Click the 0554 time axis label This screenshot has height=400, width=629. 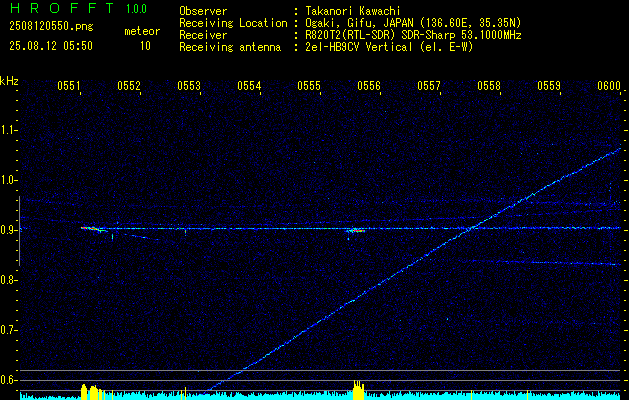pos(249,85)
